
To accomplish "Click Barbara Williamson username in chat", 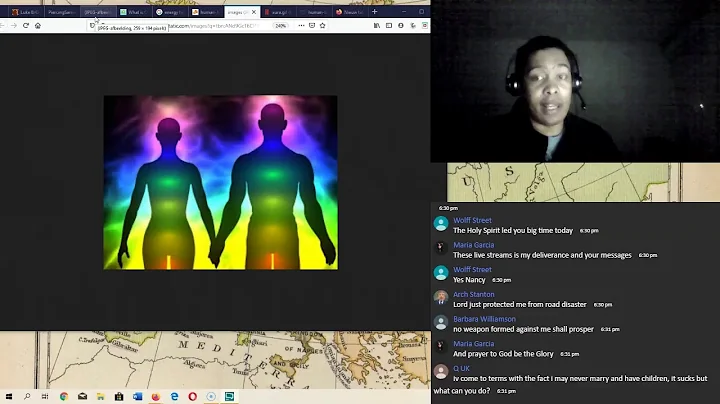I will (484, 319).
